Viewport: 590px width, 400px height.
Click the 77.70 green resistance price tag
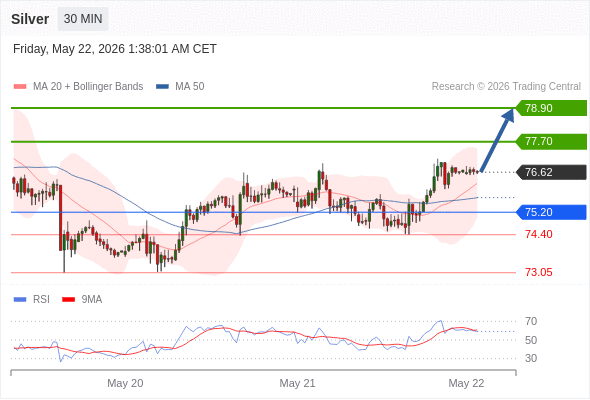click(551, 141)
